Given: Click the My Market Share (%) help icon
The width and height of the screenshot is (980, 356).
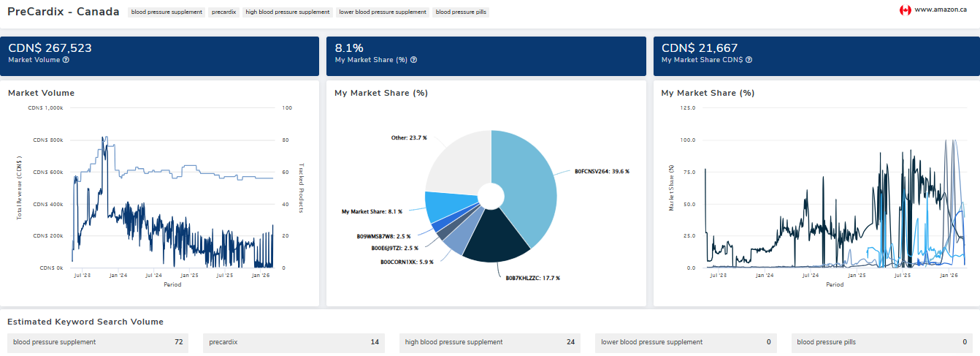Looking at the screenshot, I should coord(413,60).
